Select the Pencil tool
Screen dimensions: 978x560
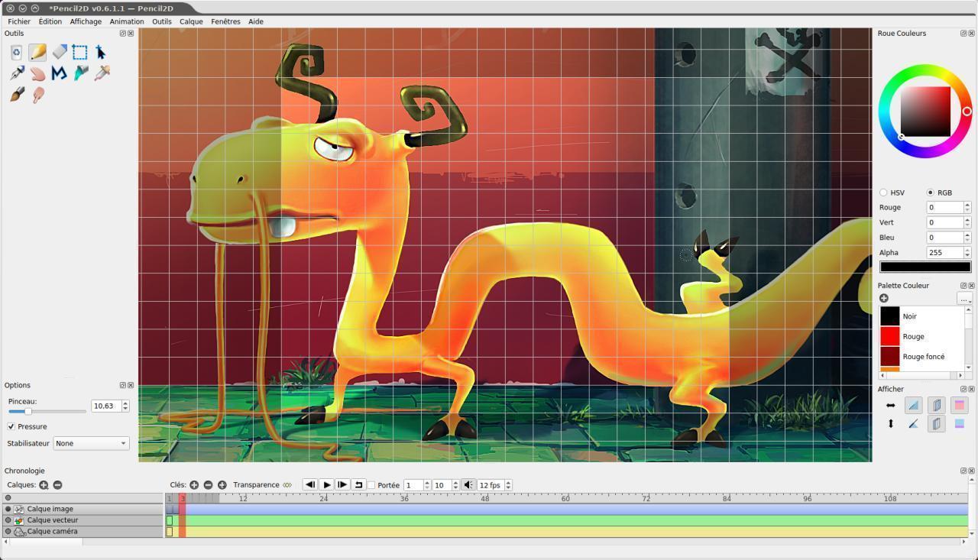tap(37, 52)
